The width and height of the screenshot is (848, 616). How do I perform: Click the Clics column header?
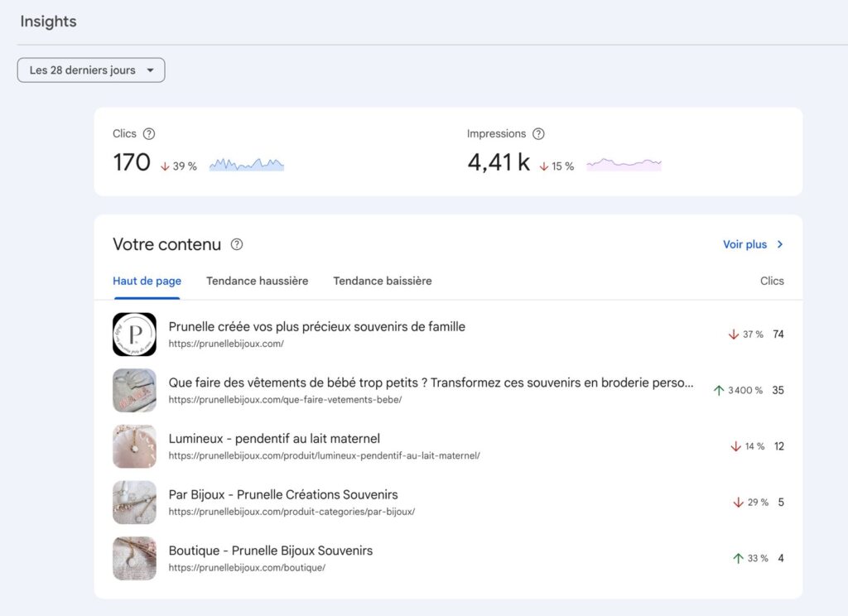pos(772,282)
